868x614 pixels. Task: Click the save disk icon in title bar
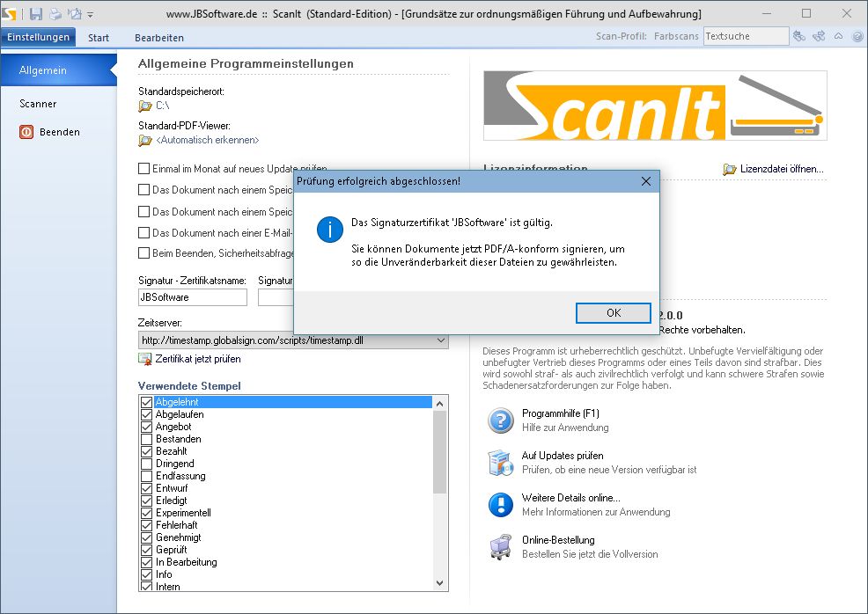point(36,14)
